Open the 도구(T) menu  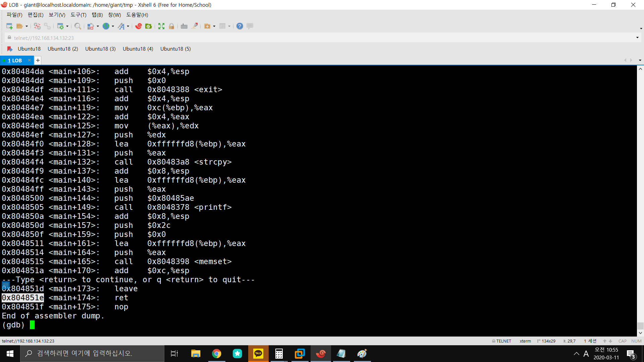coord(78,15)
